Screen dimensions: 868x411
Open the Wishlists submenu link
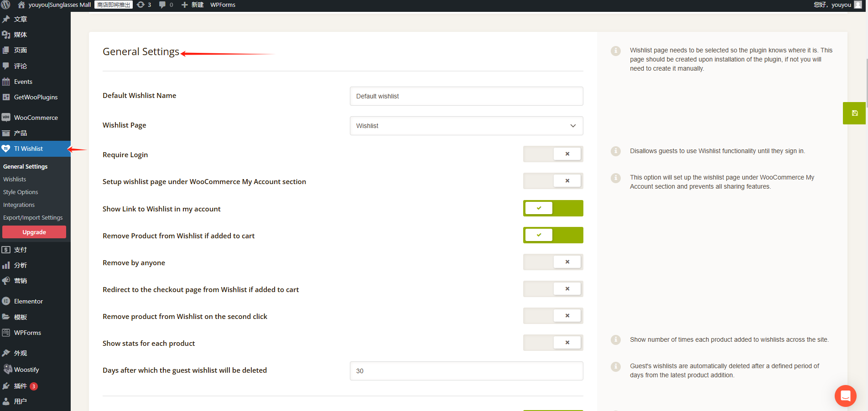[x=15, y=180]
